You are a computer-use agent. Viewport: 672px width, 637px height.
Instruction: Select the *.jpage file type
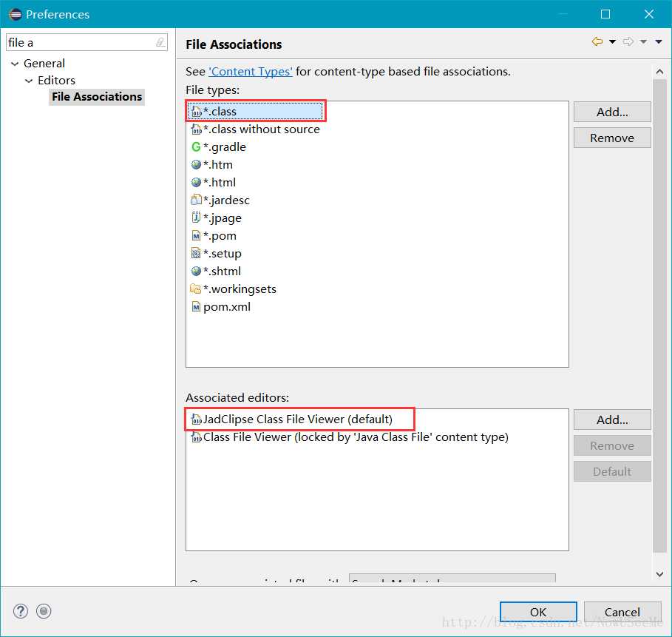[217, 218]
